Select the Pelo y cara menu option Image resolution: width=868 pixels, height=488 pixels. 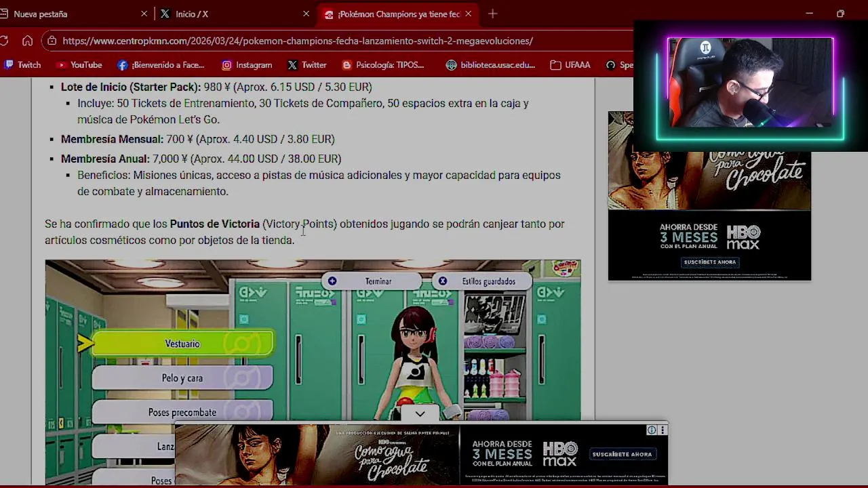pyautogui.click(x=182, y=378)
